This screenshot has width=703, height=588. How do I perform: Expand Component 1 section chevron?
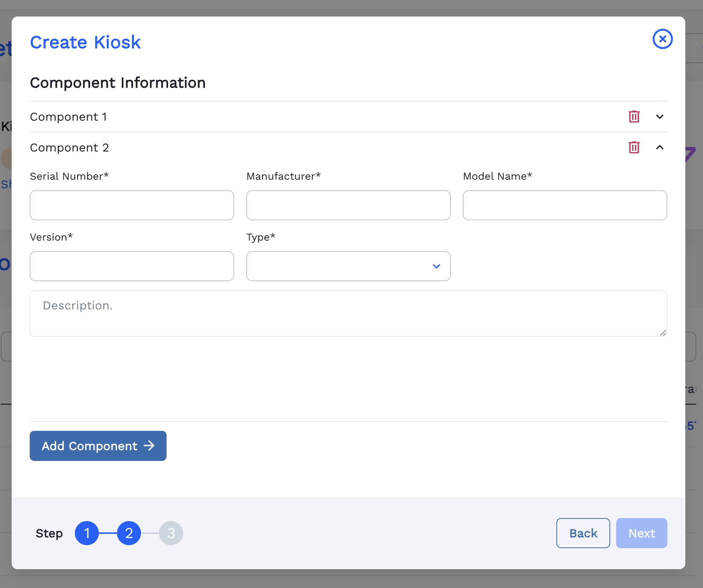tap(659, 117)
